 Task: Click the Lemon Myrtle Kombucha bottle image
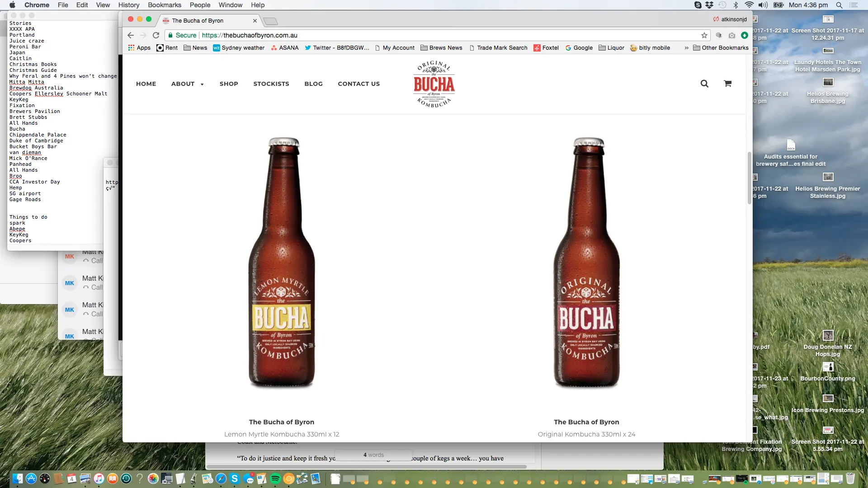click(281, 262)
